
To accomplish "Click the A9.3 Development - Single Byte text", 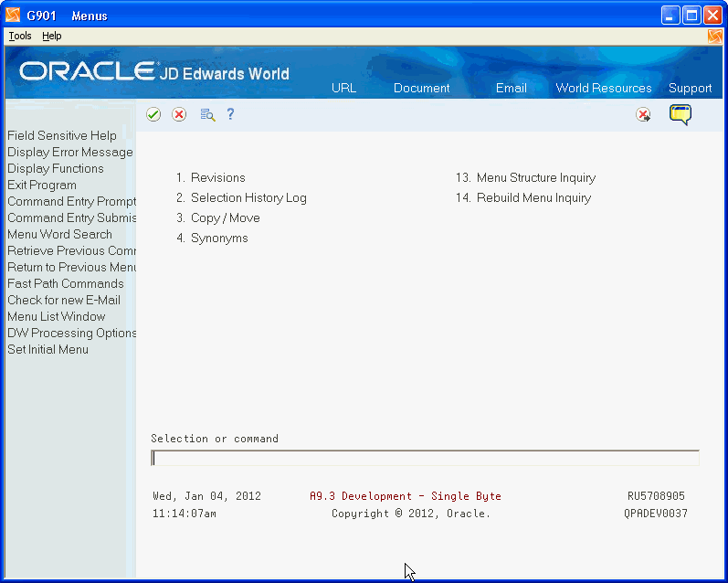I will (406, 496).
